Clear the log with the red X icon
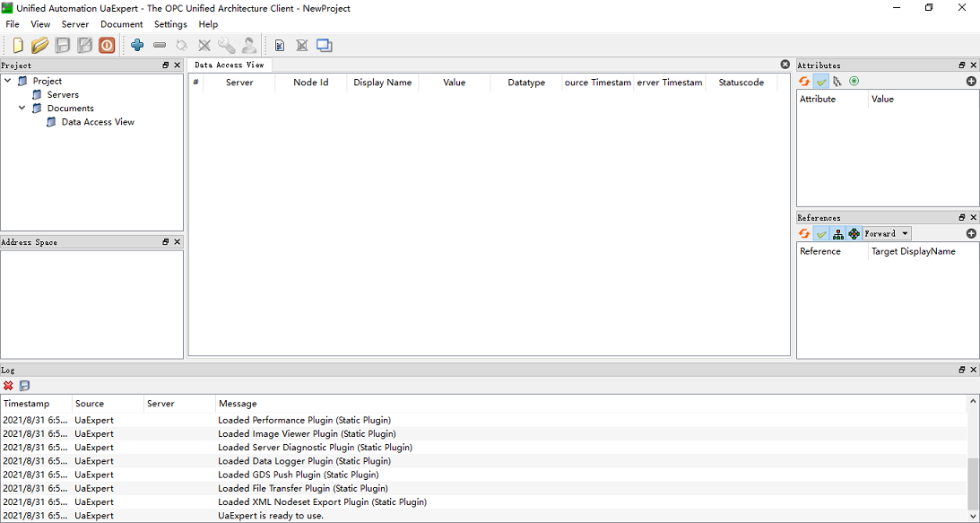 [x=8, y=386]
